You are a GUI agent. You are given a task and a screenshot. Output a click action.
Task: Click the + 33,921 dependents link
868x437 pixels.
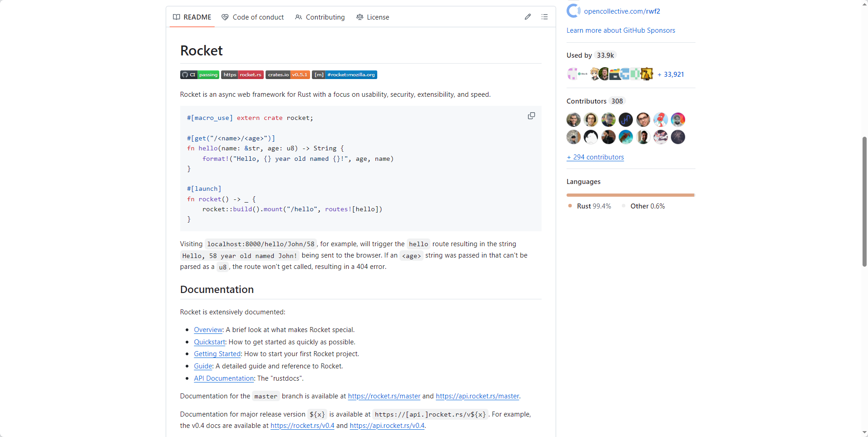point(671,74)
